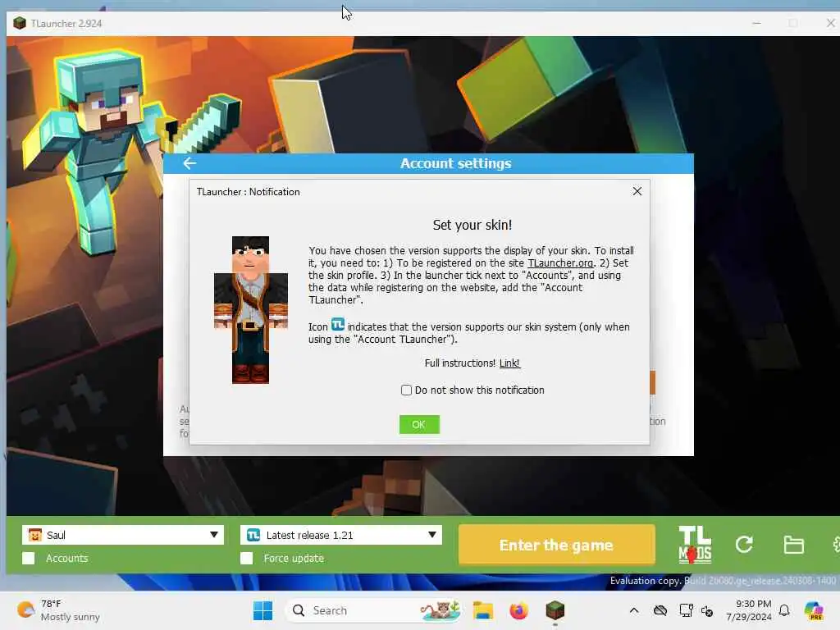The width and height of the screenshot is (840, 630).
Task: Click the taskbar Search box
Action: coord(374,610)
